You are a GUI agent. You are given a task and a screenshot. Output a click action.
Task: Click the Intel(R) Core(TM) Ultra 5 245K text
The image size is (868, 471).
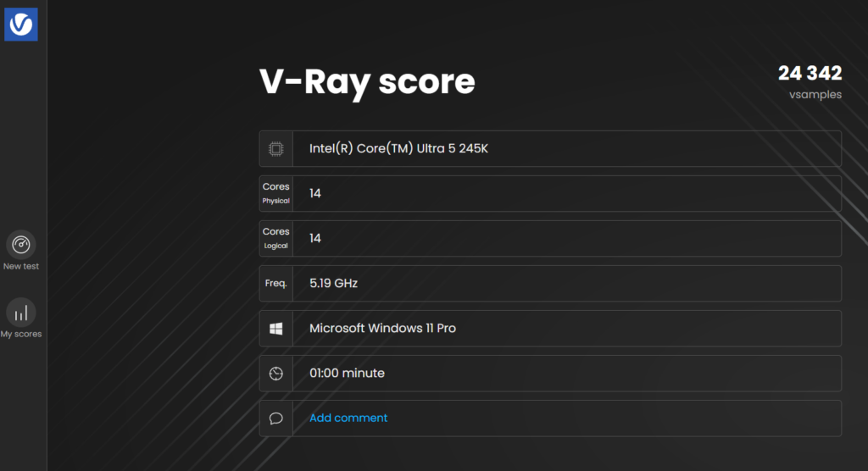(x=398, y=148)
